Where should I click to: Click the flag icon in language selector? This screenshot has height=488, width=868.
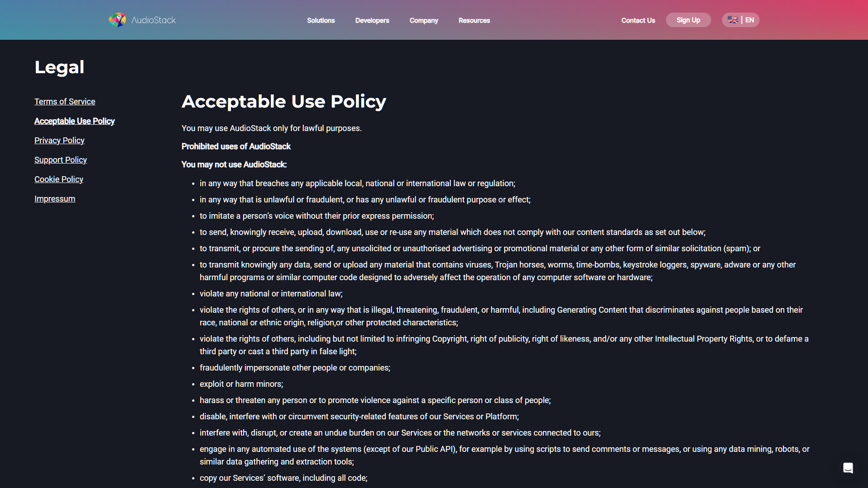tap(733, 20)
